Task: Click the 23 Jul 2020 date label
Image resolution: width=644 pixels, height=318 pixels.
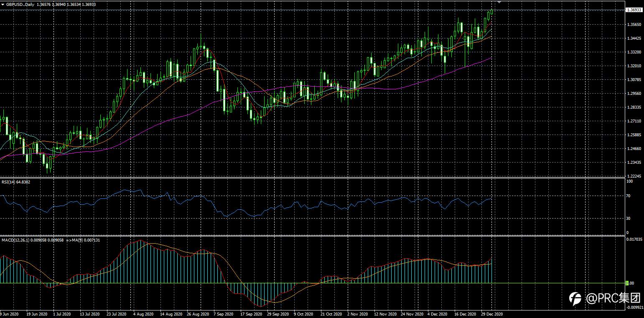Action: point(117,314)
